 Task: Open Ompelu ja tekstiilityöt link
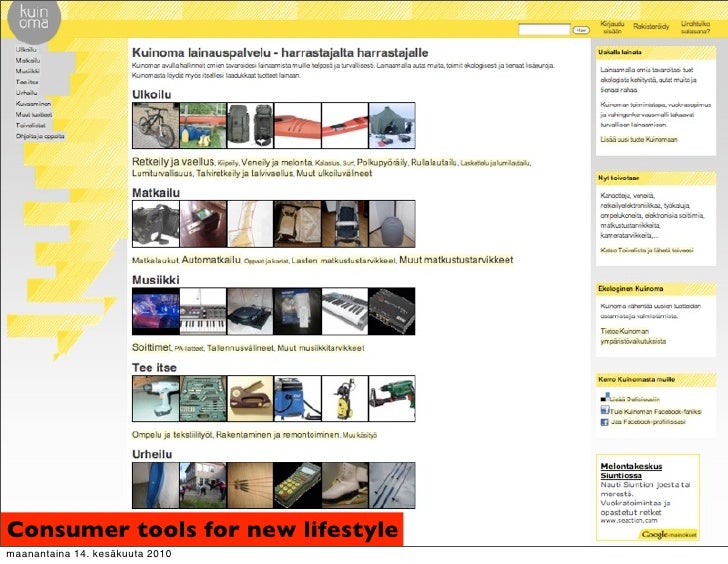172,435
